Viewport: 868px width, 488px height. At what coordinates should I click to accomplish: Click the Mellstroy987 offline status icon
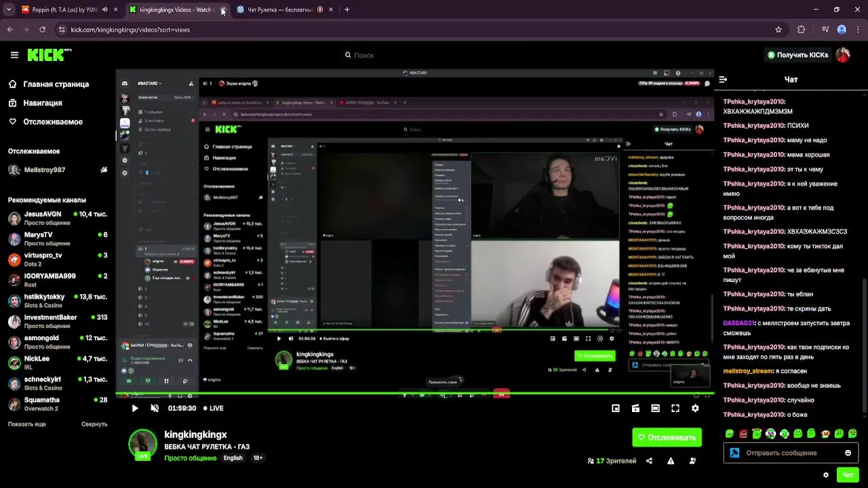tap(104, 170)
